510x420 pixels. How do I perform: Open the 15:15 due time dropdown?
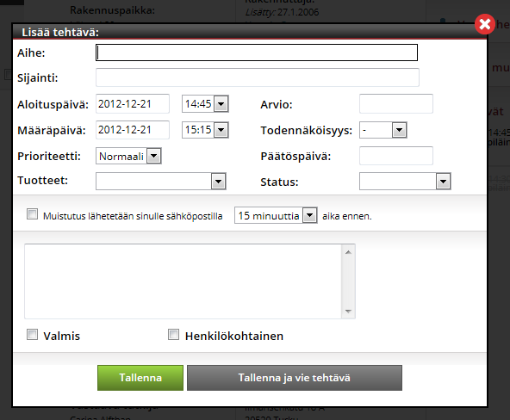205,130
